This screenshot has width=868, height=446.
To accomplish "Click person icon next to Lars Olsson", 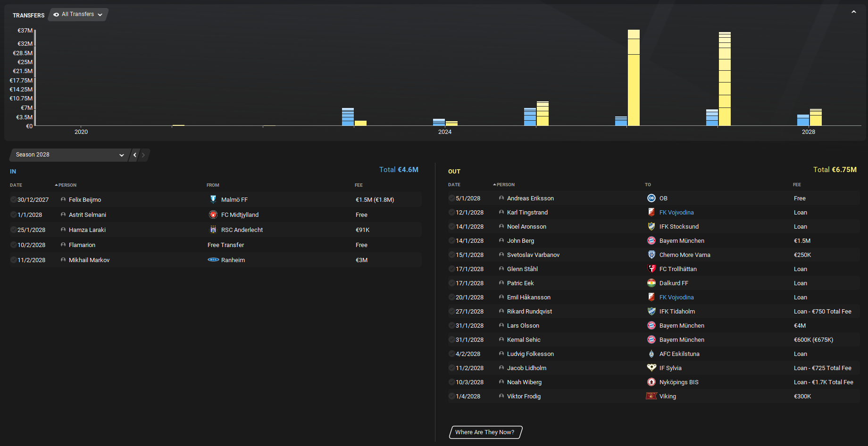I will click(501, 325).
